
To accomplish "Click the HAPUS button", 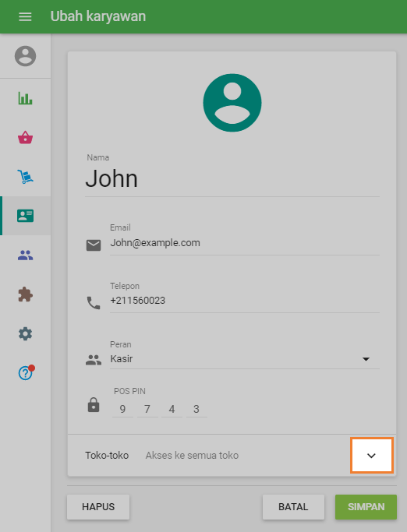I will (x=98, y=507).
